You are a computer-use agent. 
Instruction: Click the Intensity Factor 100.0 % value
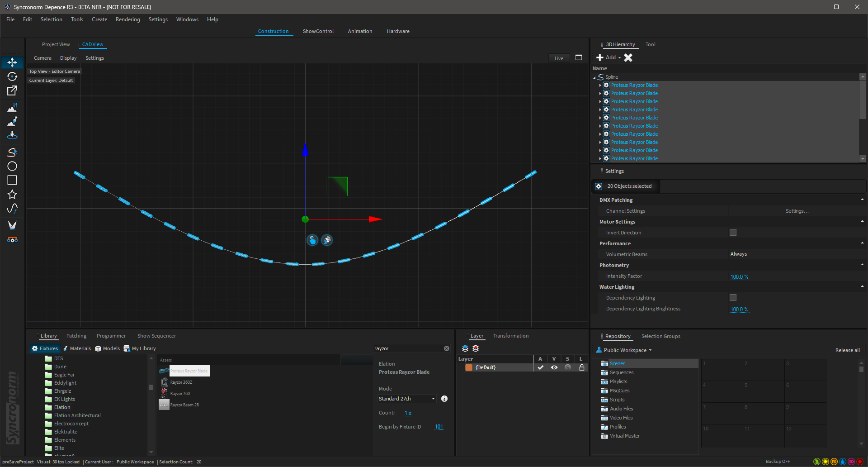point(740,276)
